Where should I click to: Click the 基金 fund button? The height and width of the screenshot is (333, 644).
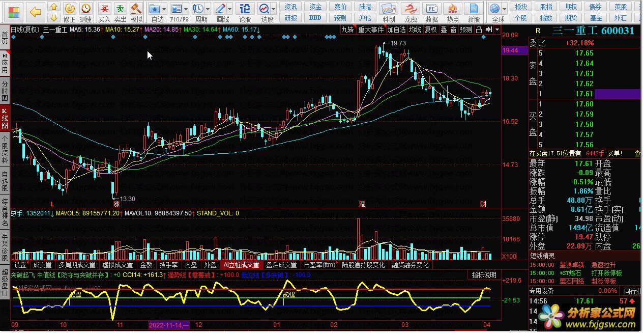[x=596, y=18]
